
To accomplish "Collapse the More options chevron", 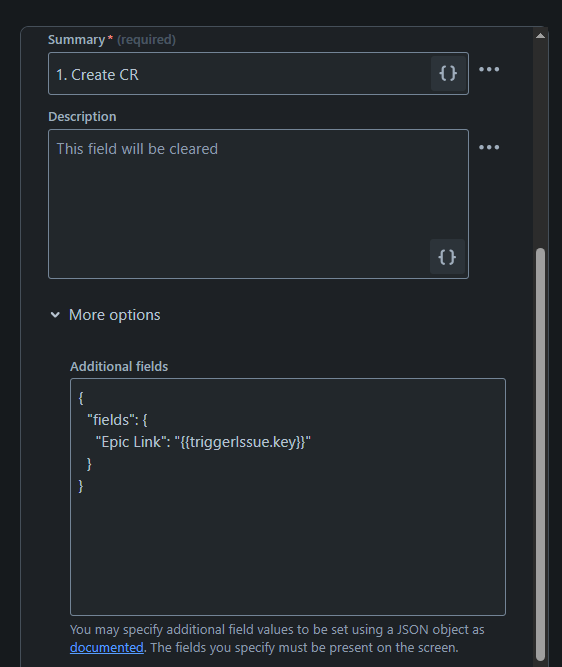I will [55, 315].
